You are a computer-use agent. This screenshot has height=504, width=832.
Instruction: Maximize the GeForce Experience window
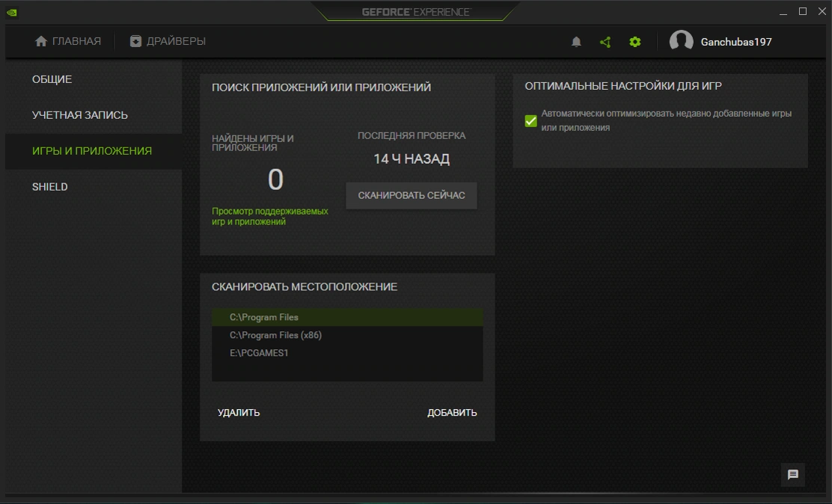point(803,12)
